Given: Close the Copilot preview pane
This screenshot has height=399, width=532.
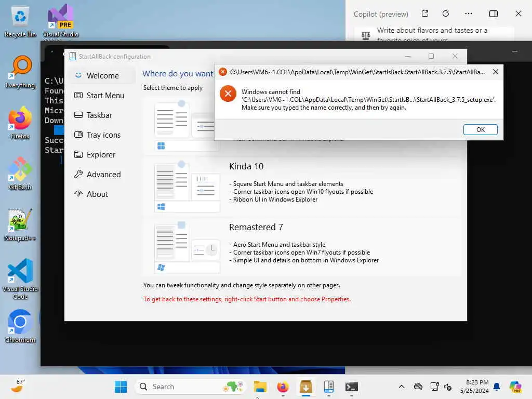Looking at the screenshot, I should (x=518, y=14).
